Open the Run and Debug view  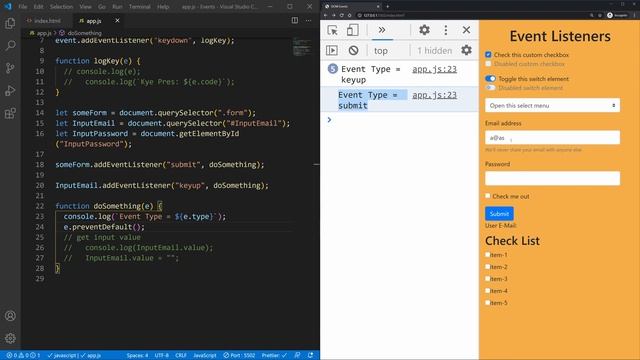pyautogui.click(x=10, y=90)
